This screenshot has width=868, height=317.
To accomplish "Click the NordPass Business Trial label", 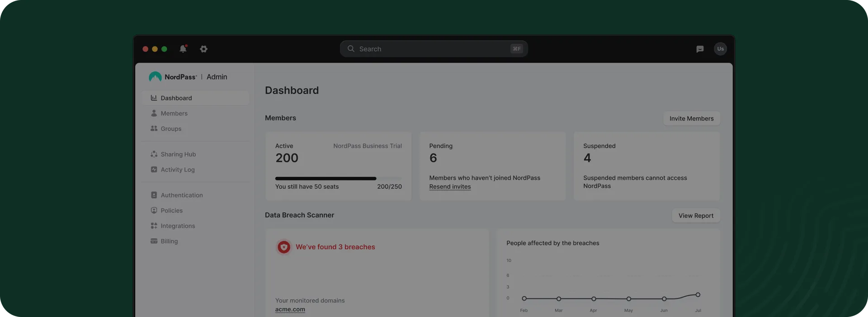I will point(368,146).
